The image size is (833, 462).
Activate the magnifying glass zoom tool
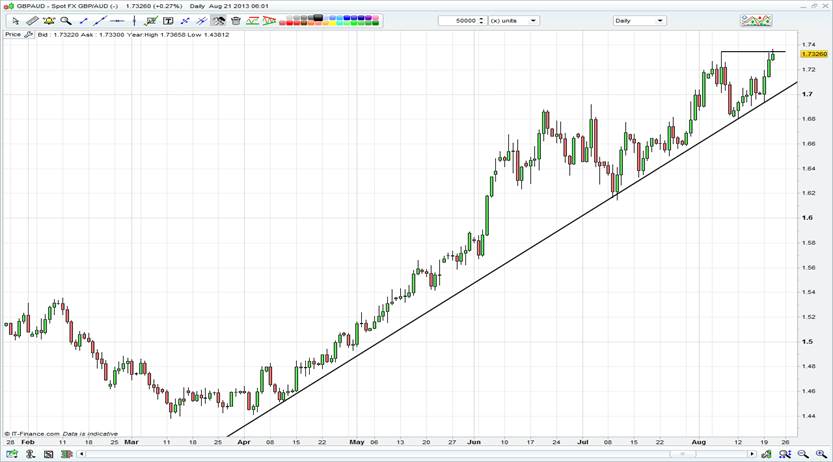pos(66,20)
